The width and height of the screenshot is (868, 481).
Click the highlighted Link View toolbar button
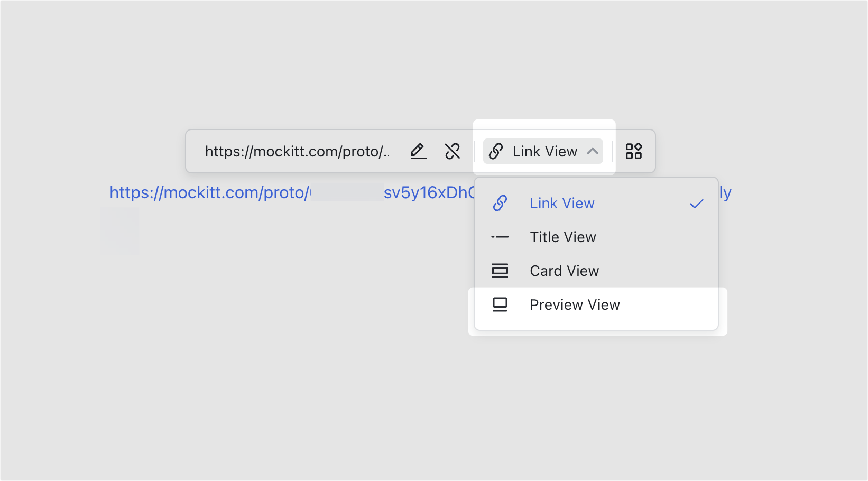point(543,151)
